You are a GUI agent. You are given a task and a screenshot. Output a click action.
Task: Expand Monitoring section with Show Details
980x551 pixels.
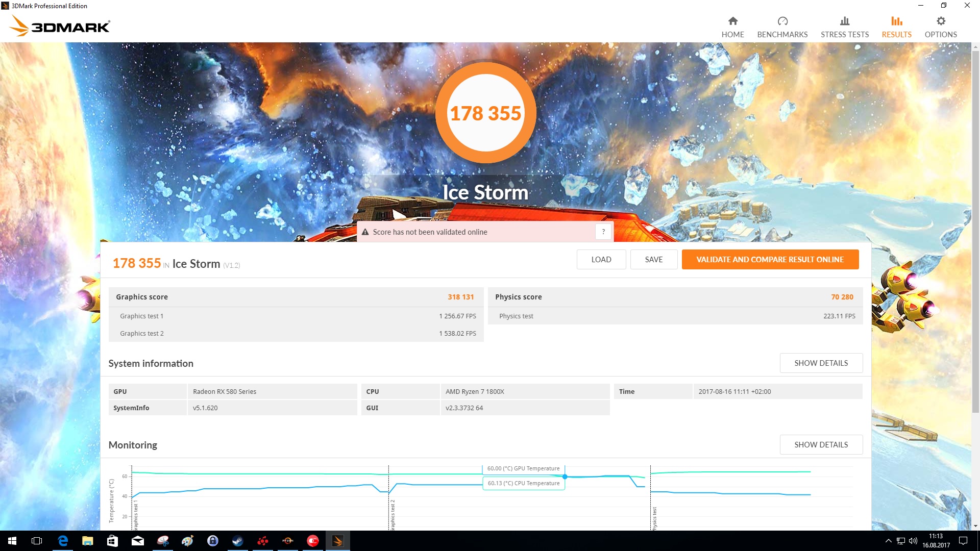(x=821, y=444)
